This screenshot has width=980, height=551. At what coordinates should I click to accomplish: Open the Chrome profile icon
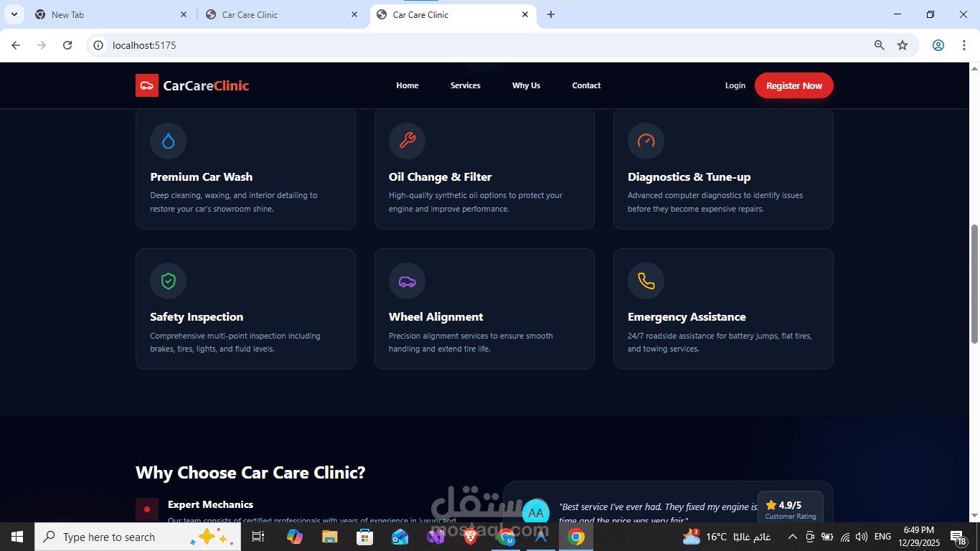(938, 45)
